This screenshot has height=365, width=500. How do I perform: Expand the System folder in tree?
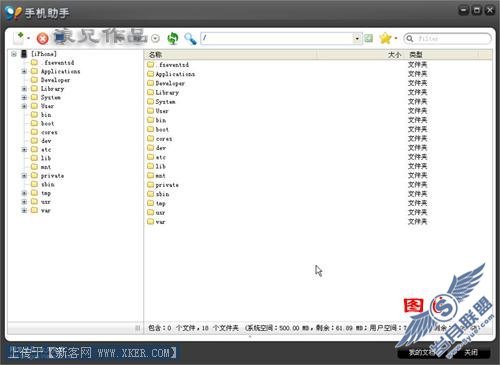(x=24, y=97)
